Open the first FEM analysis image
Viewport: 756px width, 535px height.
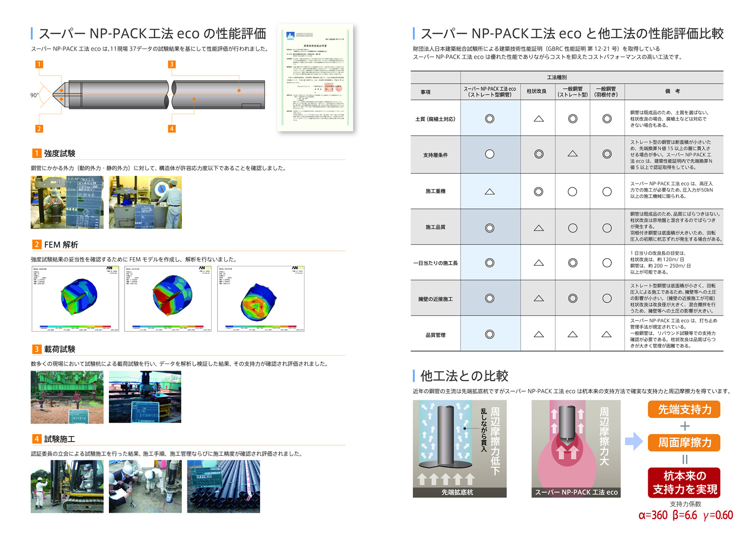pyautogui.click(x=76, y=299)
